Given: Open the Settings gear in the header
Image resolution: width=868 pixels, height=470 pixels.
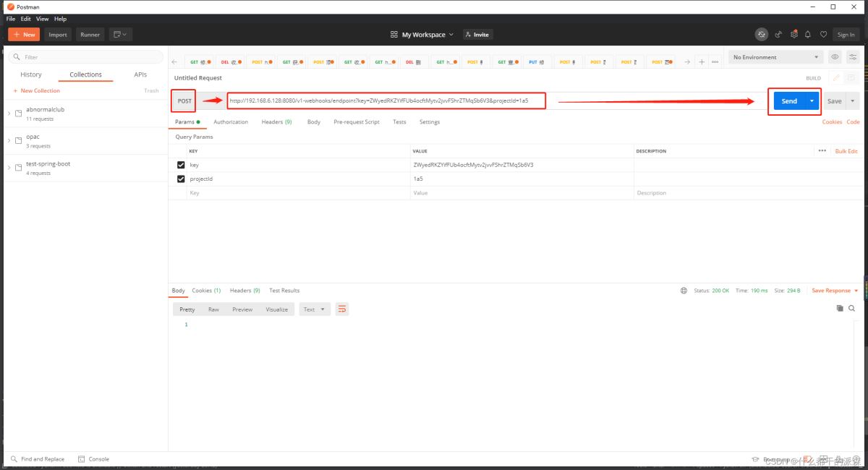Looking at the screenshot, I should point(793,34).
